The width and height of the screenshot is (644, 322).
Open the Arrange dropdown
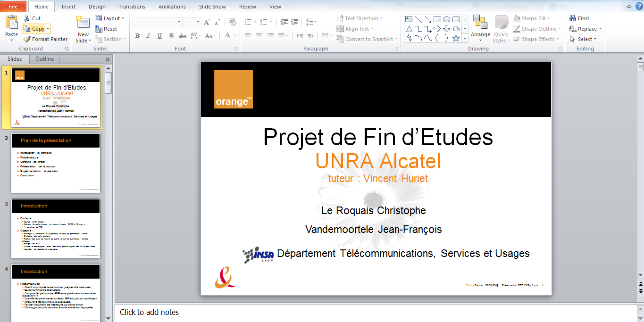click(x=480, y=28)
